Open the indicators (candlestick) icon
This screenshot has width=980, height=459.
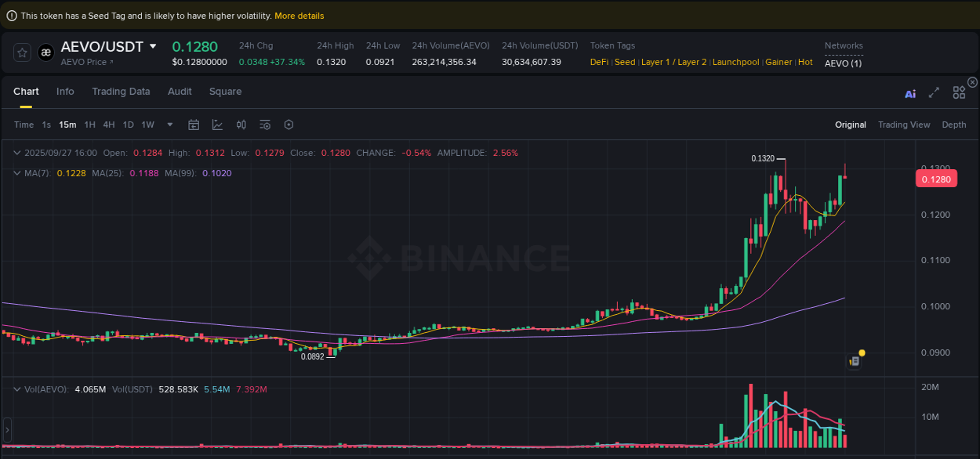[241, 125]
